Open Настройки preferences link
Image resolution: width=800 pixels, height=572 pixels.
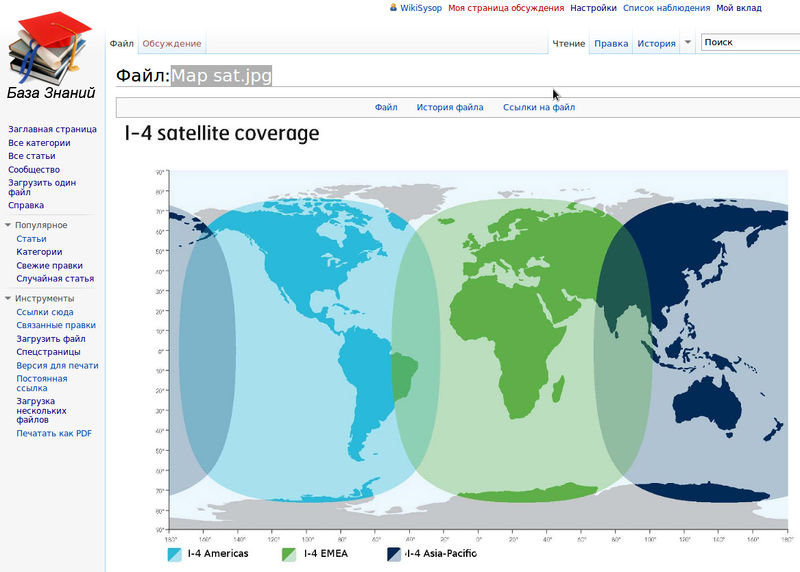click(x=593, y=8)
